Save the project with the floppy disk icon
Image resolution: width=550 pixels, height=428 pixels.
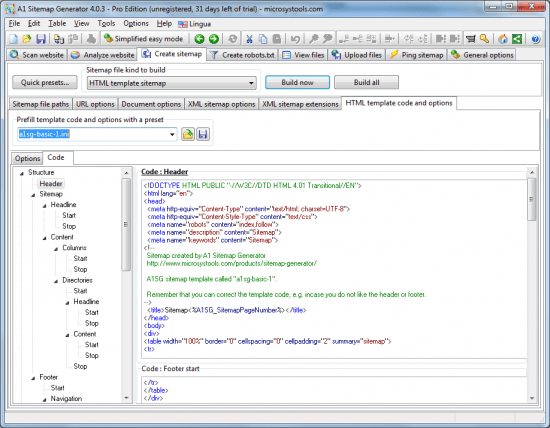41,39
